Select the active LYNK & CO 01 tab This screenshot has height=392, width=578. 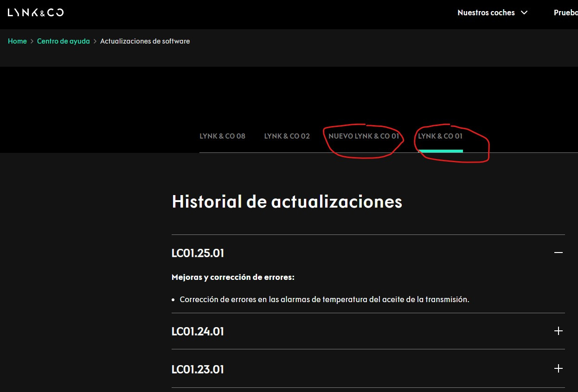pos(440,136)
